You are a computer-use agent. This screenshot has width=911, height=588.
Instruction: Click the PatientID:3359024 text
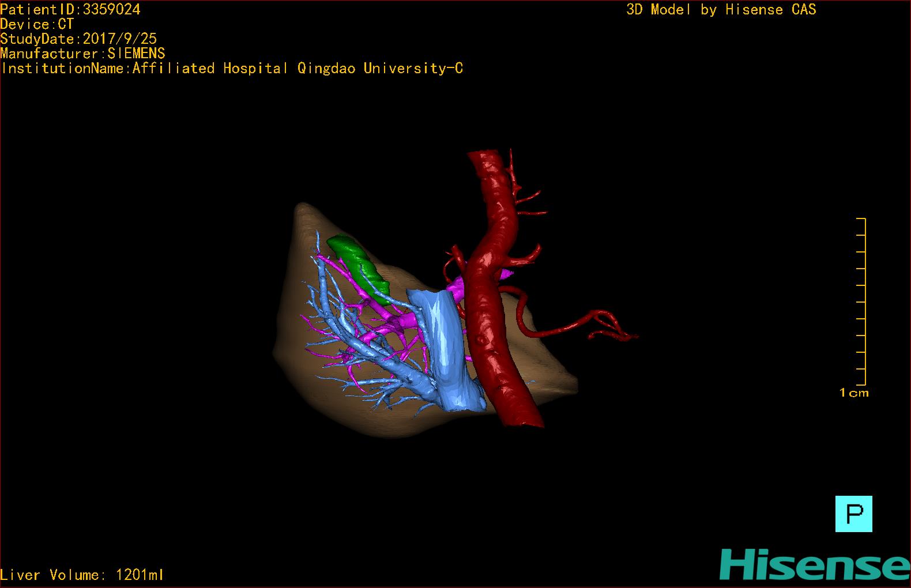point(70,9)
